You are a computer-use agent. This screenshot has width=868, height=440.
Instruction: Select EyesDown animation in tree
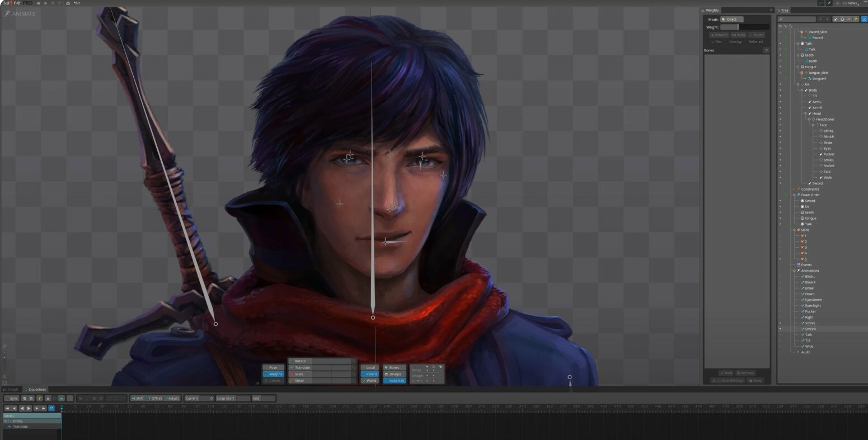[x=813, y=300]
